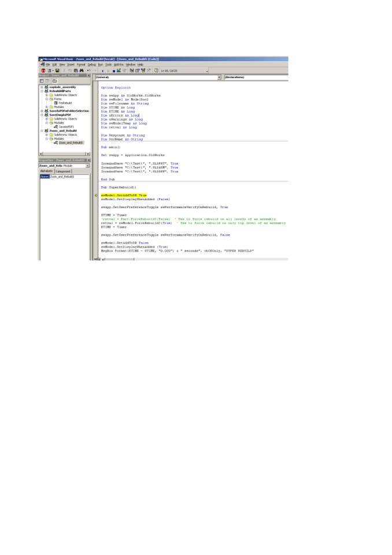The width and height of the screenshot is (392, 555).
Task: Open the Insert menu
Action: pos(71,64)
